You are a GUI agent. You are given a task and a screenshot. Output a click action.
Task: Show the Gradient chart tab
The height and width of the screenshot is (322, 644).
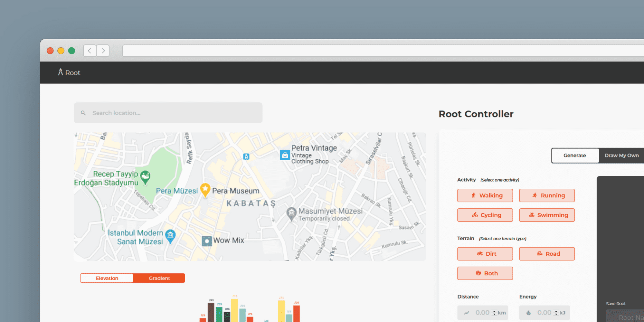pos(159,278)
